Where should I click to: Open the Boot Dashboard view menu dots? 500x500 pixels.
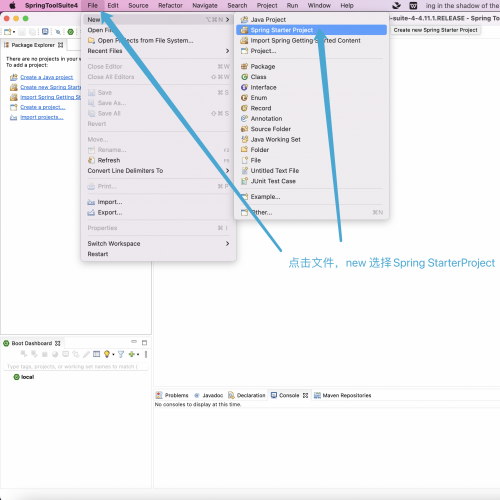point(146,354)
